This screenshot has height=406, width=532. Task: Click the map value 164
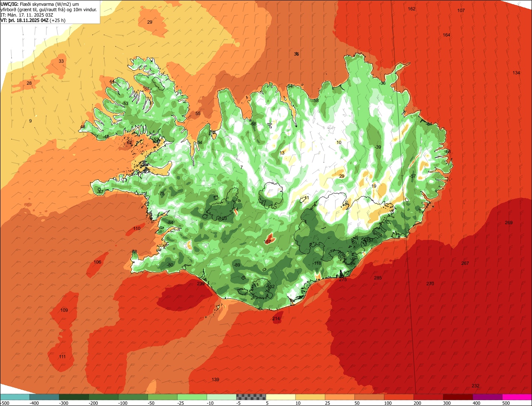click(446, 35)
